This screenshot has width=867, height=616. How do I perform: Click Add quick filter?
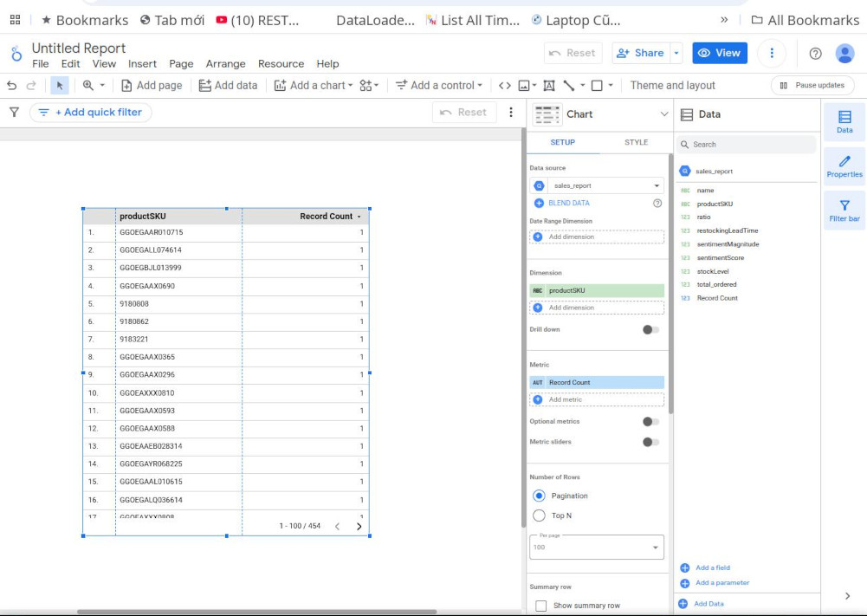coord(91,113)
